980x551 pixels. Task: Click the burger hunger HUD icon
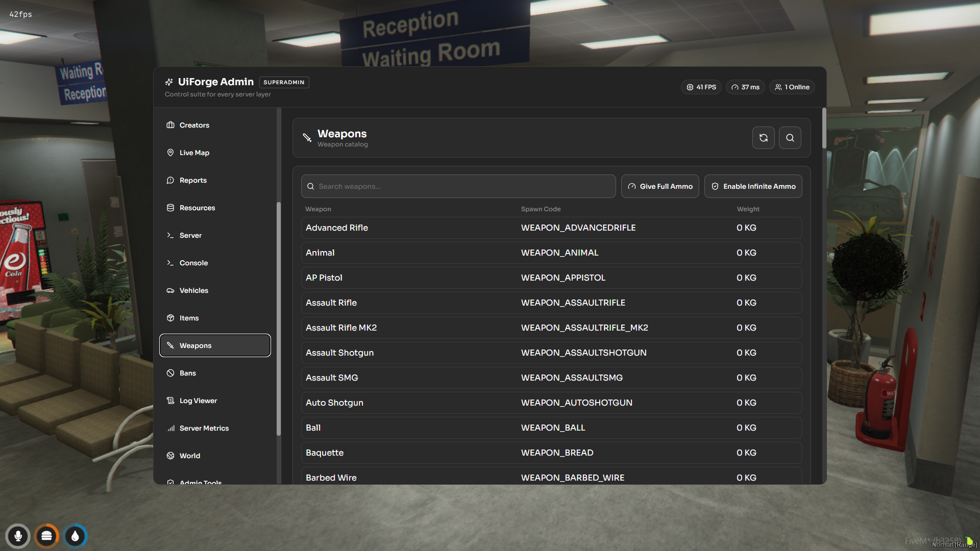point(46,536)
